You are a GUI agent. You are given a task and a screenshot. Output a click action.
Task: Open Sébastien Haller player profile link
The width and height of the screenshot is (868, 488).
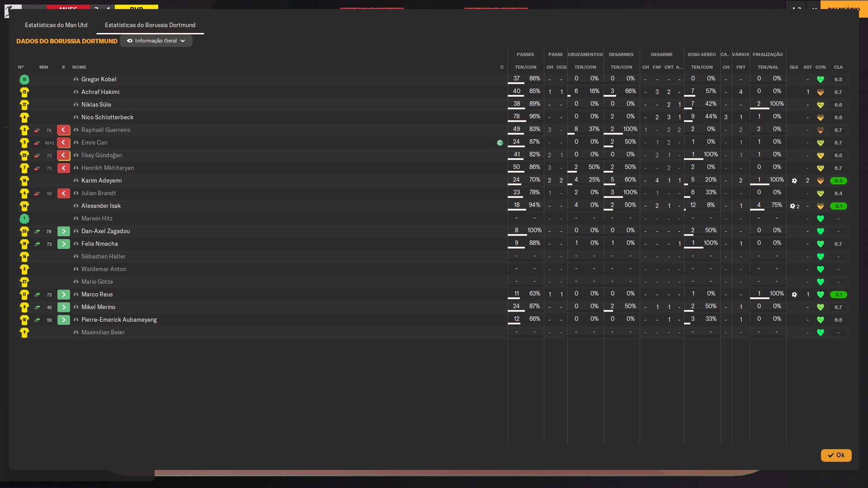(104, 256)
